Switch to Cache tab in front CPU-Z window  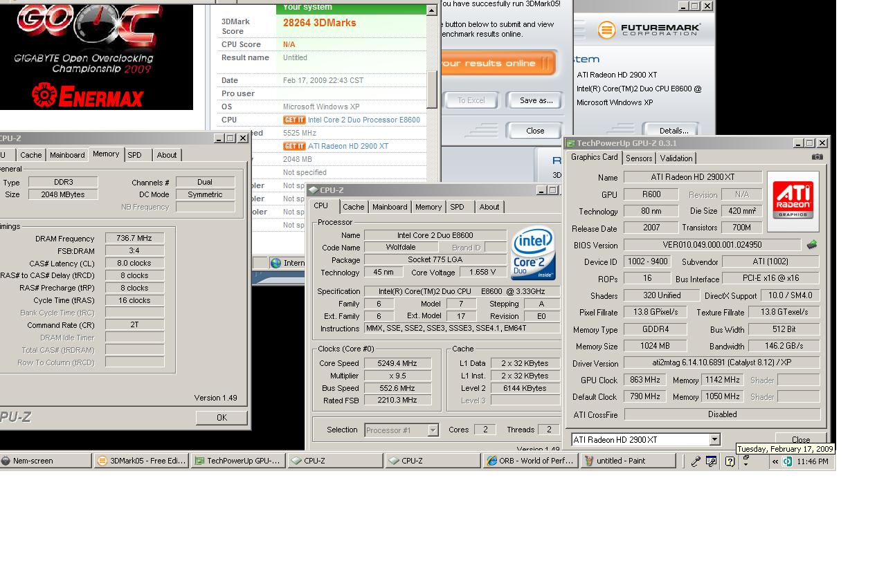point(353,207)
